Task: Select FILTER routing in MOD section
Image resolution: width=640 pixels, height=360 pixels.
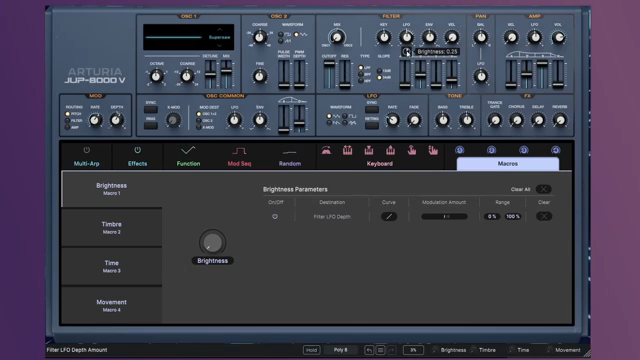Action: (x=67, y=120)
